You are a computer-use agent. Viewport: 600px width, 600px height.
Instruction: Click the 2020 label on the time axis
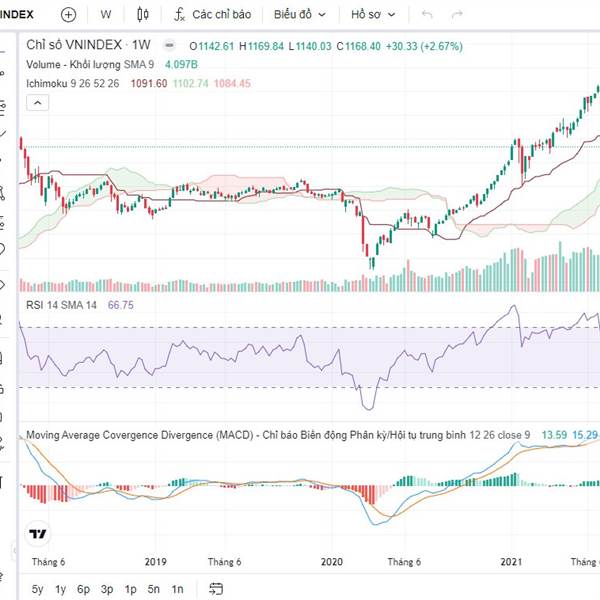pyautogui.click(x=332, y=562)
